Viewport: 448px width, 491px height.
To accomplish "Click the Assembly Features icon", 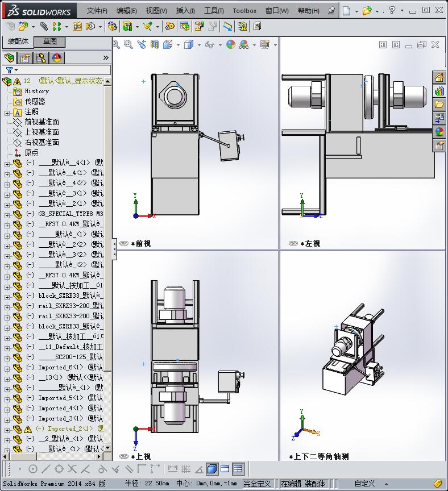I will [127, 26].
